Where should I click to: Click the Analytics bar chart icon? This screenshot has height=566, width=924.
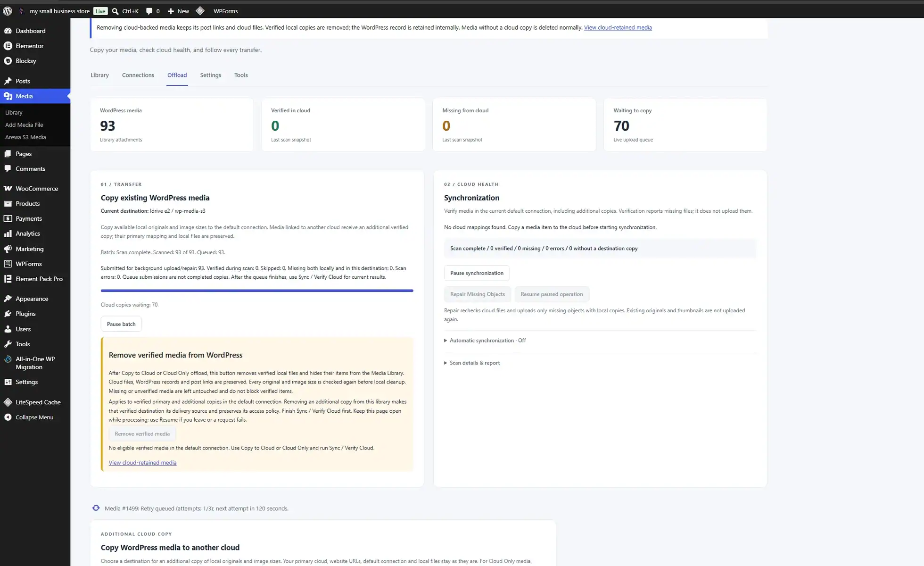tap(8, 233)
